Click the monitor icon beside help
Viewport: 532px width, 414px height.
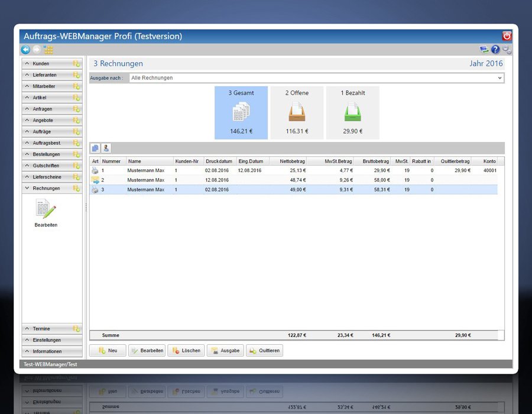[x=484, y=50]
